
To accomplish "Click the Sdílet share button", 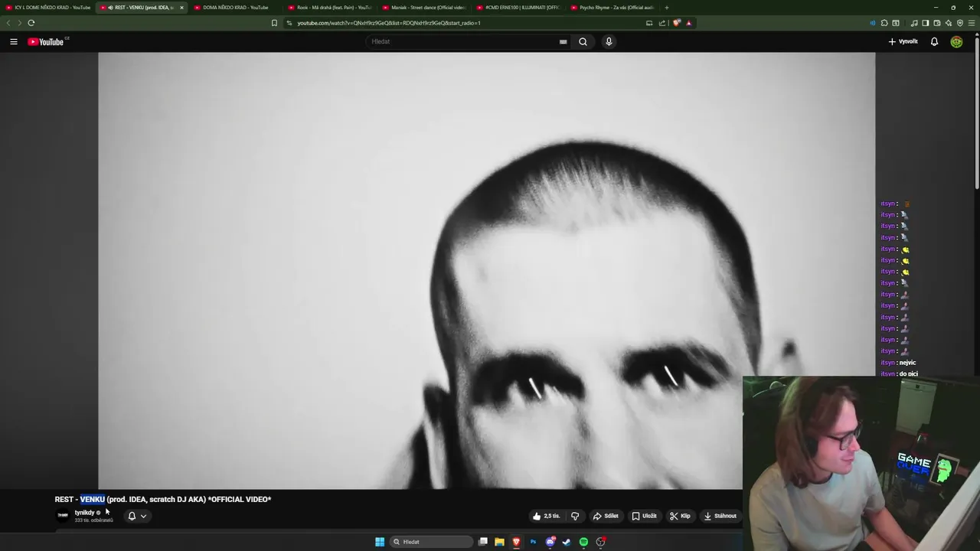I will click(606, 516).
